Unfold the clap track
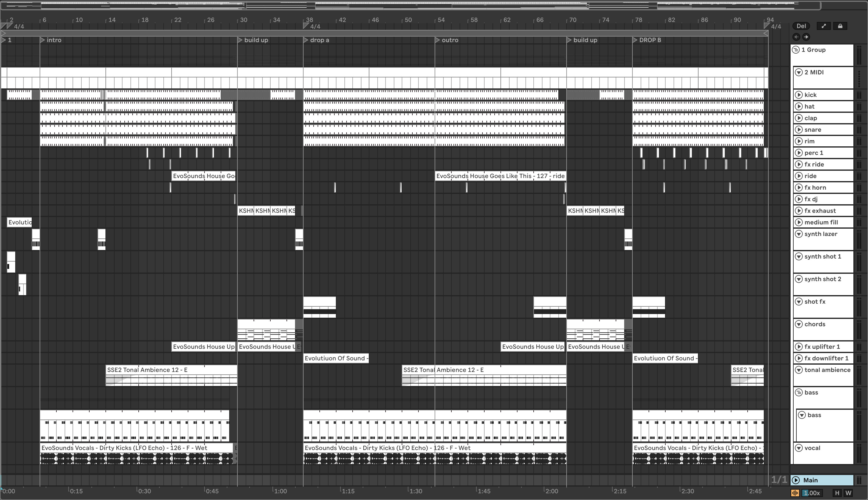 pos(799,118)
